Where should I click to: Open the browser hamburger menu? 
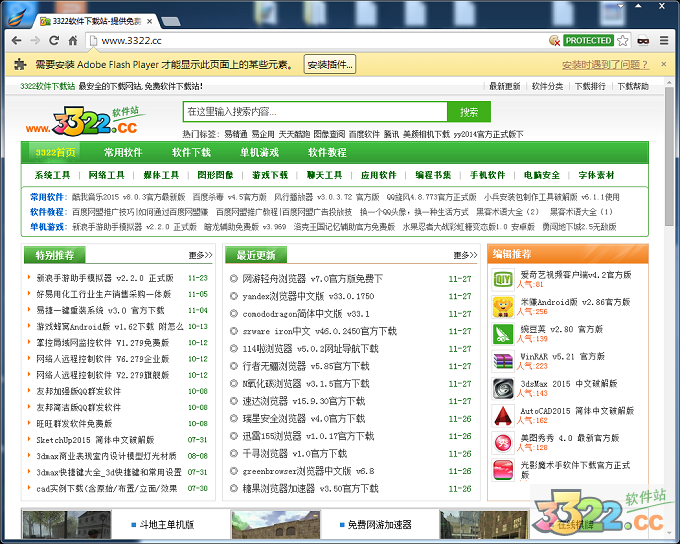[664, 40]
